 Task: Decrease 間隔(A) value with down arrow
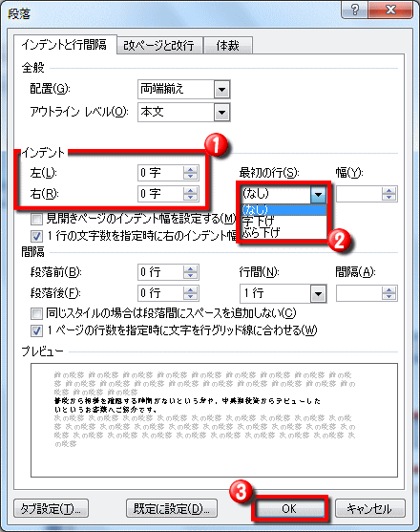(388, 296)
